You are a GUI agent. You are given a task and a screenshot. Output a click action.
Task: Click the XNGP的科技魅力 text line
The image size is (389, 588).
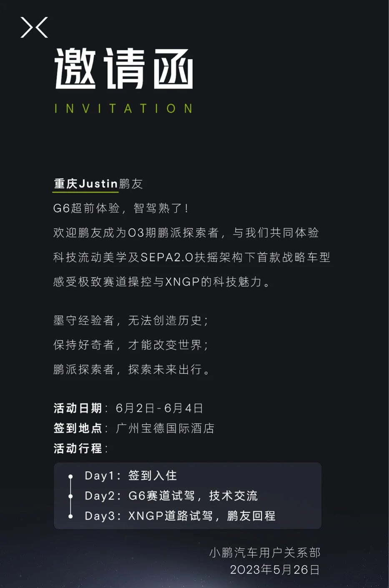coord(162,282)
